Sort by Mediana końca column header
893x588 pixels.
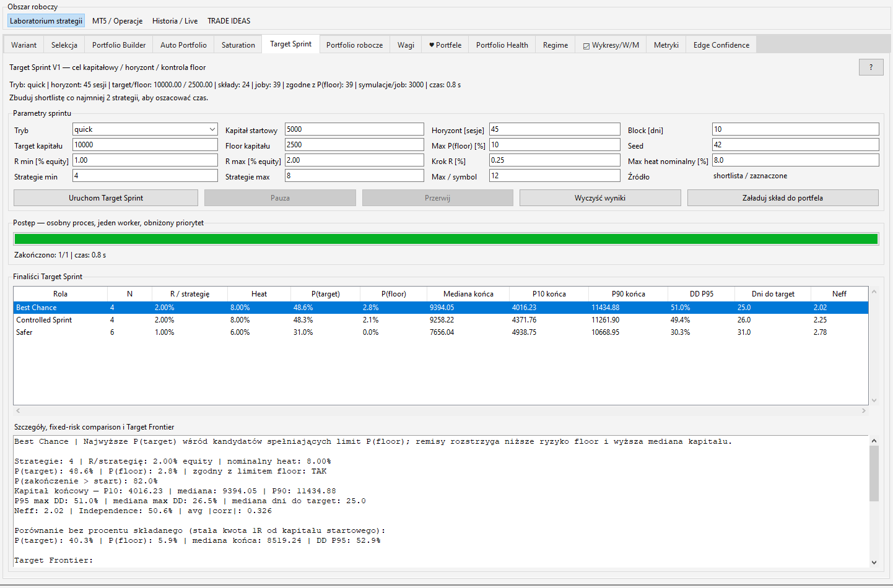pyautogui.click(x=468, y=294)
